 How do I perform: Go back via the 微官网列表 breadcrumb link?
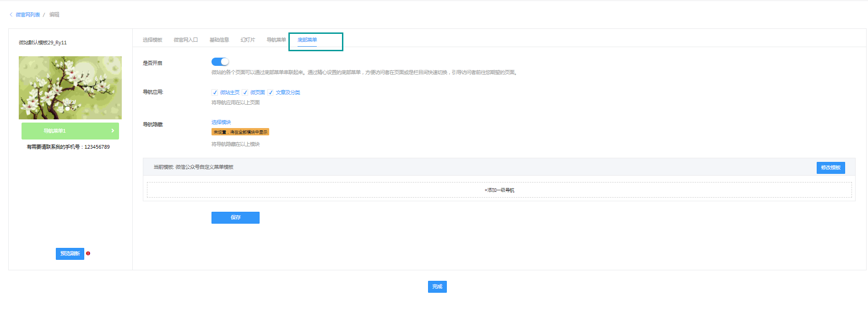[28, 15]
